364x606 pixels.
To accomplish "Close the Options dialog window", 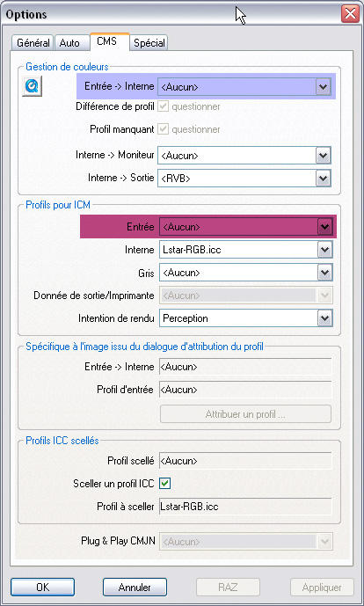I will 351,14.
